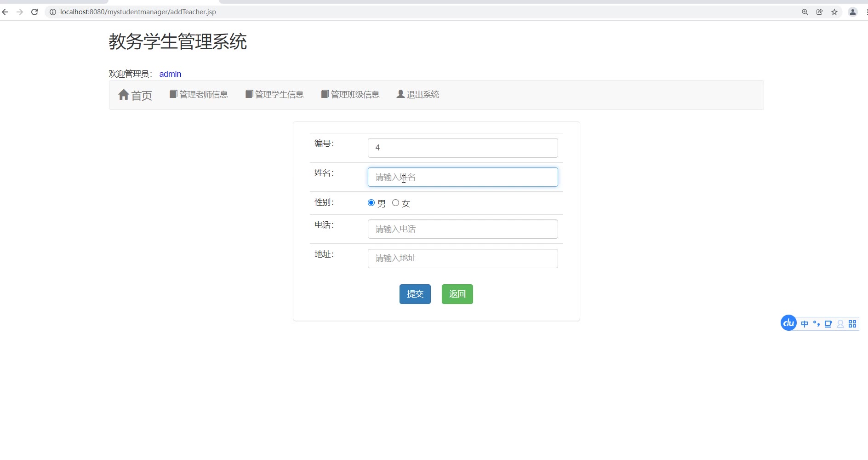Click the book icon beside 管理班级信息
This screenshot has height=460, width=868.
[325, 94]
